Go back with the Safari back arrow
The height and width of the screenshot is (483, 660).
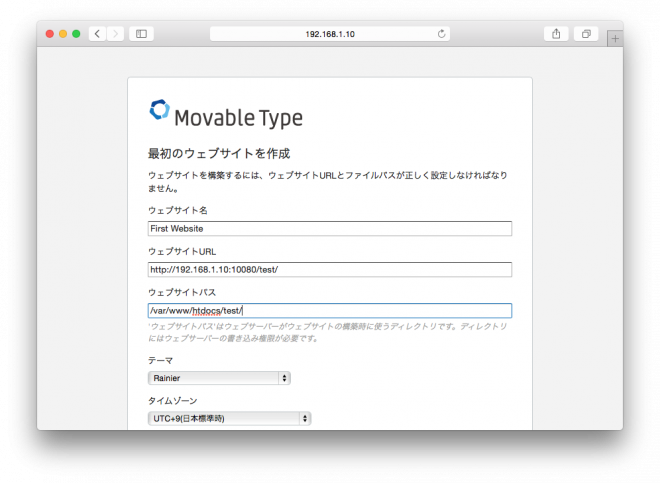pos(97,34)
